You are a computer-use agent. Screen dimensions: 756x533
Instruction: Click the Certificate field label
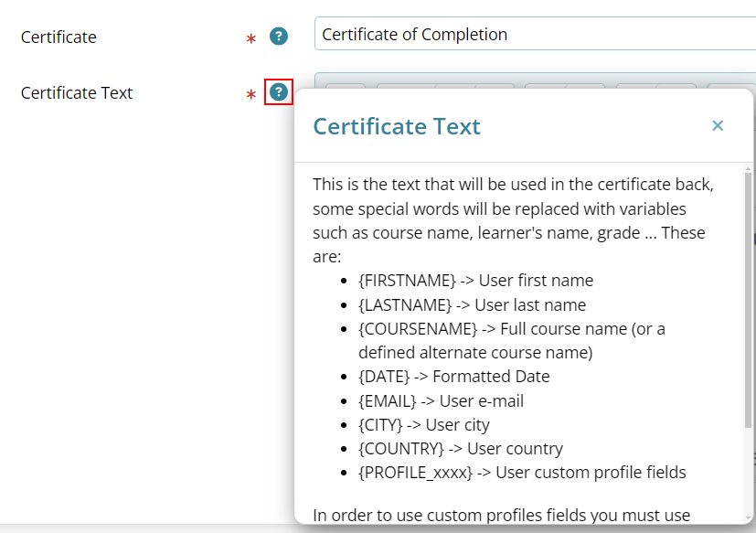[x=59, y=37]
